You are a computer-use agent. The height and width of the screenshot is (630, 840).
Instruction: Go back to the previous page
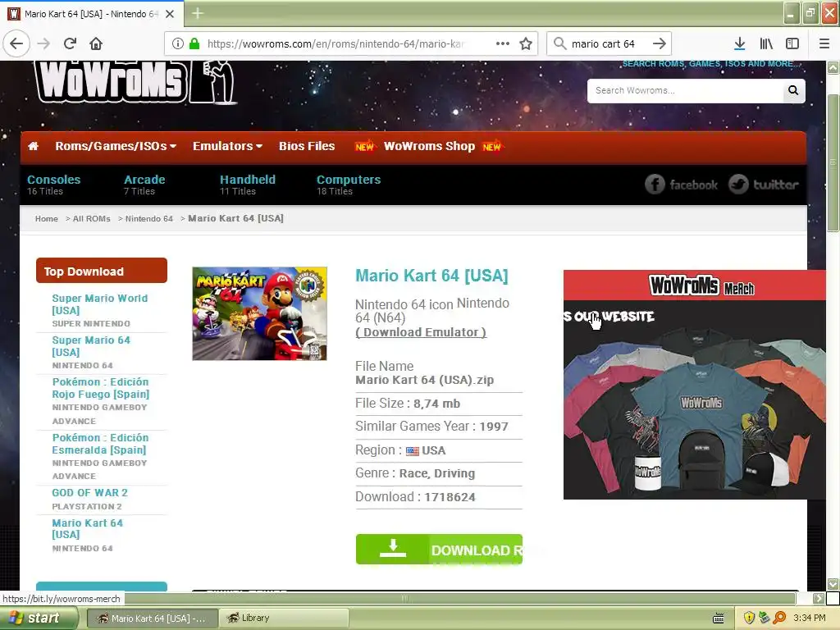(x=16, y=43)
